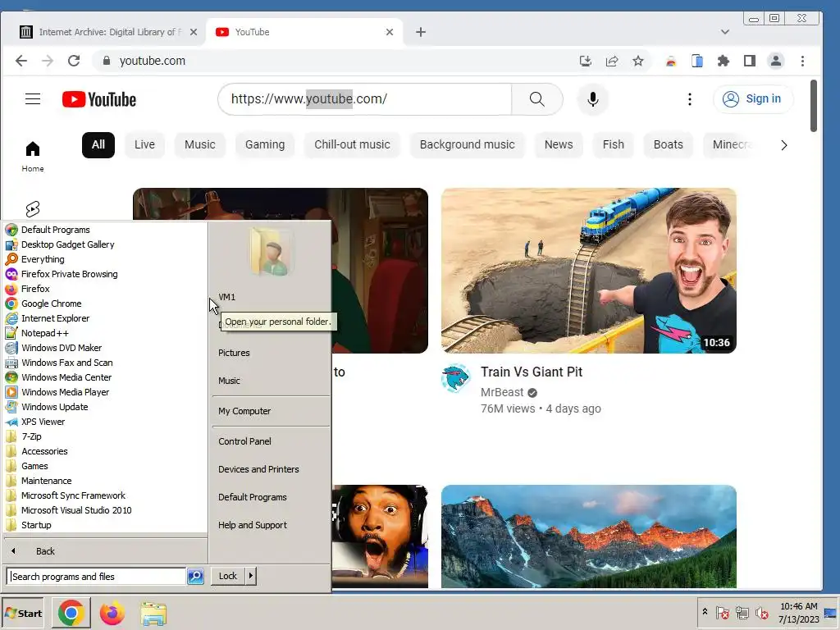Screen dimensions: 840x630
Task: Click the page vertical scrollbar thumb
Action: pyautogui.click(x=814, y=106)
